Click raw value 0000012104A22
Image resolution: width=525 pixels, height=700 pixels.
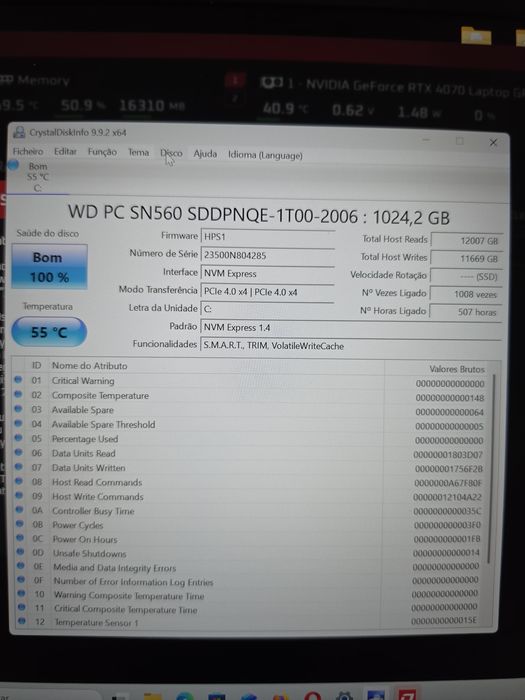click(x=447, y=497)
